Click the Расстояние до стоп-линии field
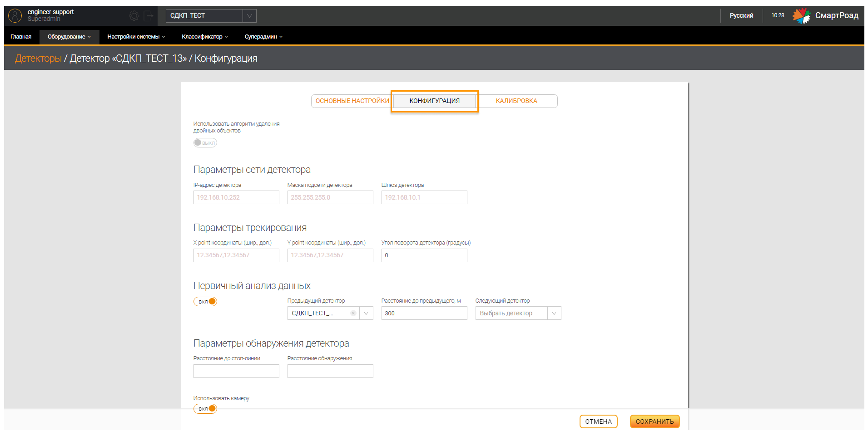Viewport: 868px width, 436px height. 236,371
